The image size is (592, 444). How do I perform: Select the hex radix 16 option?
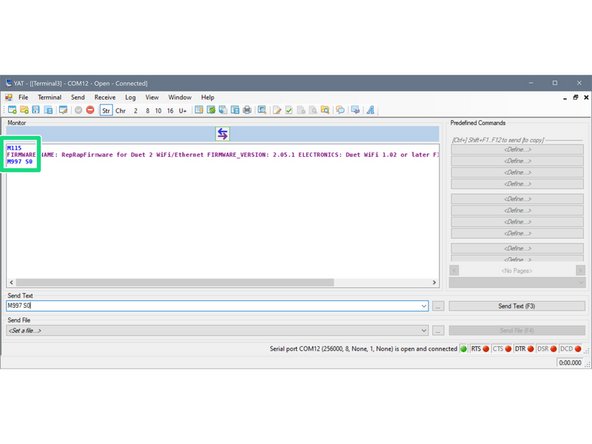170,111
